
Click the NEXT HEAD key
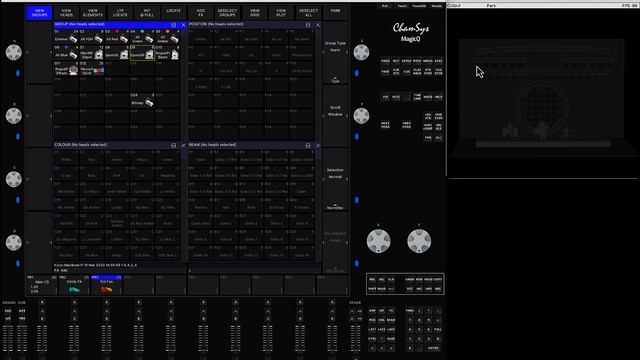(385, 125)
